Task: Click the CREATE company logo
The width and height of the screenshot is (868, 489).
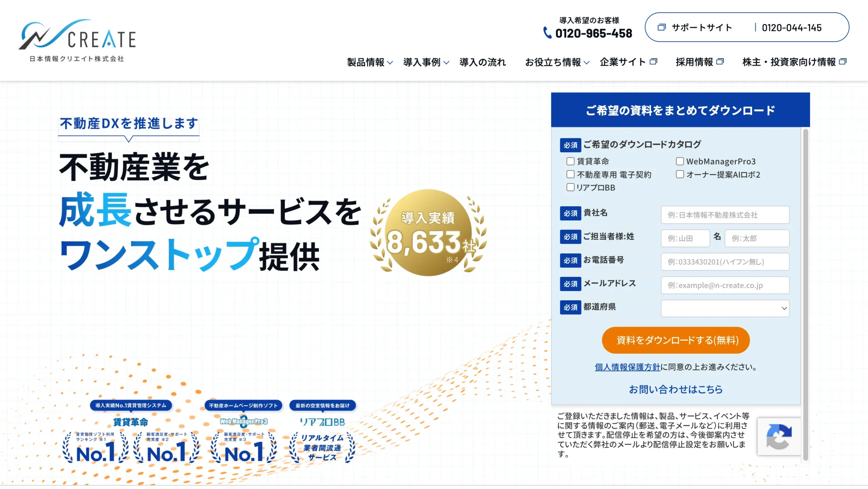Action: [x=77, y=41]
